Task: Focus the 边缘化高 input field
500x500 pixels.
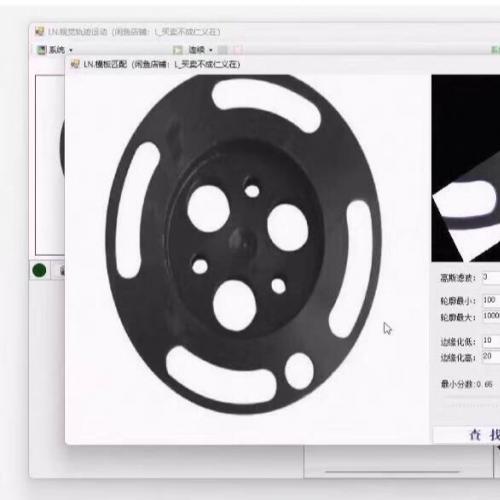Action: 491,356
